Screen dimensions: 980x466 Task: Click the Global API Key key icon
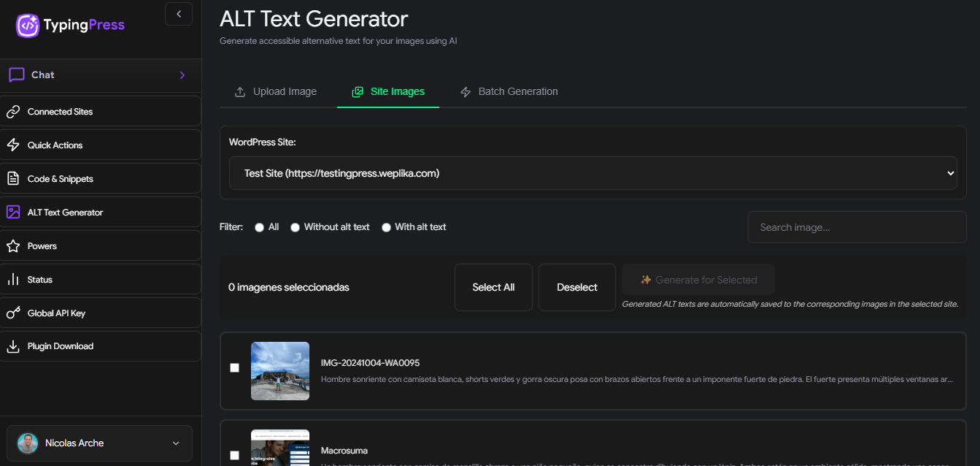(x=13, y=313)
